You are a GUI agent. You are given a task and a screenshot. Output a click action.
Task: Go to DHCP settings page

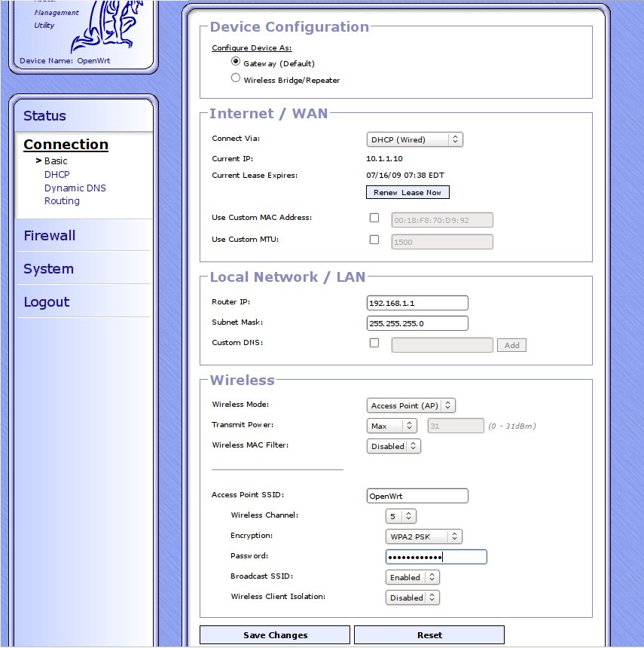[x=57, y=174]
